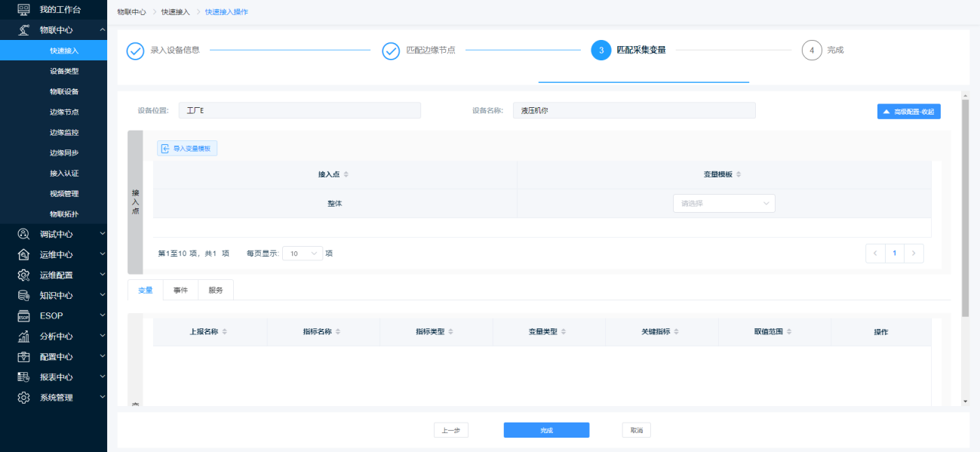Sort table by 接入点 column

pyautogui.click(x=346, y=174)
